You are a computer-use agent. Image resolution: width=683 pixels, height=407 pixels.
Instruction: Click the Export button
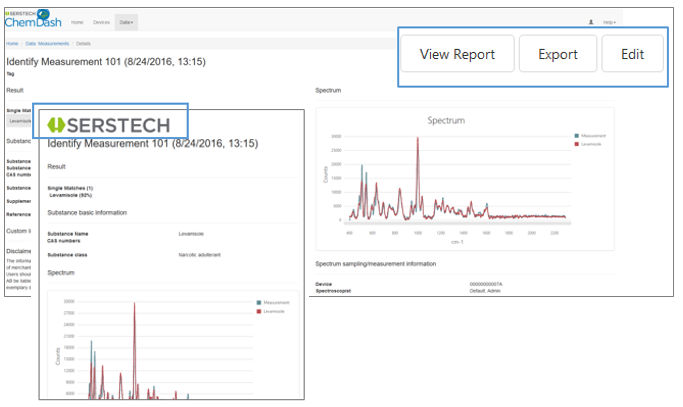tap(558, 54)
